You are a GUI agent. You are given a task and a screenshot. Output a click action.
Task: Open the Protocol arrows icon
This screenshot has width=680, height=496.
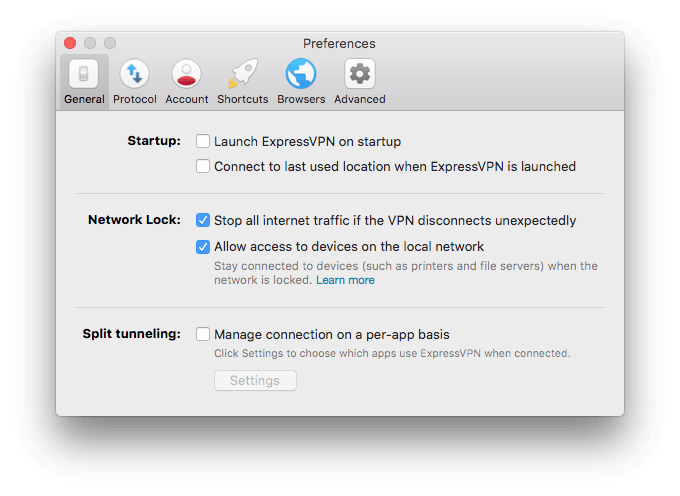click(134, 74)
